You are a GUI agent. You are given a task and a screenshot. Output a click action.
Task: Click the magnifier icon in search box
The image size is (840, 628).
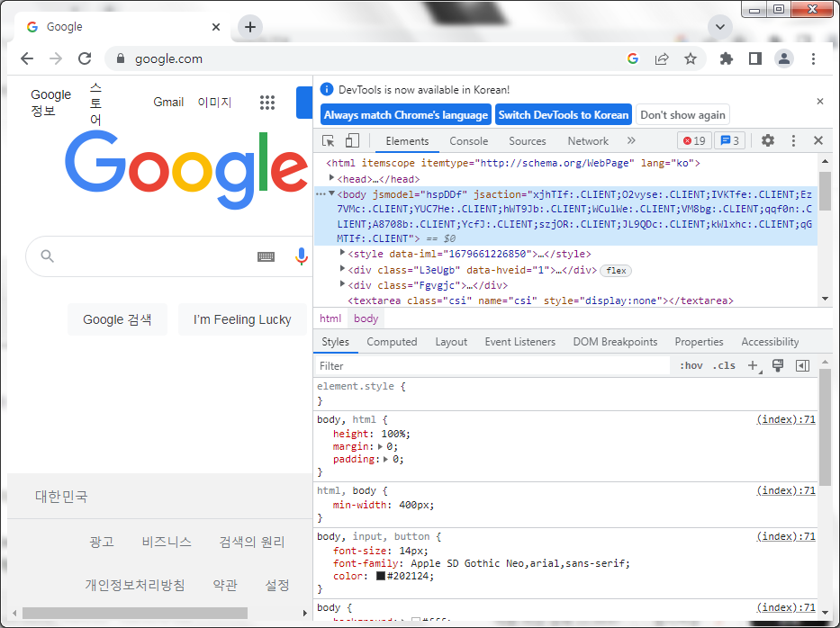[47, 256]
